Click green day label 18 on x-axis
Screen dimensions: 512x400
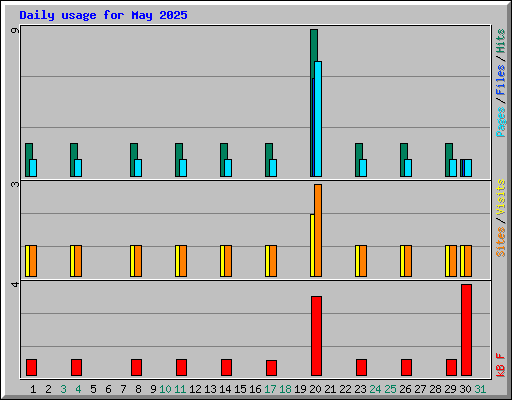[x=285, y=389]
